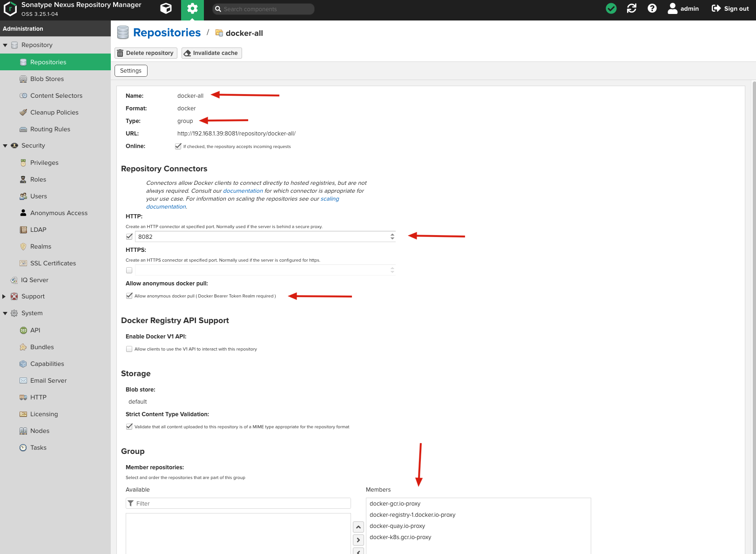Open help via question mark icon

click(652, 8)
